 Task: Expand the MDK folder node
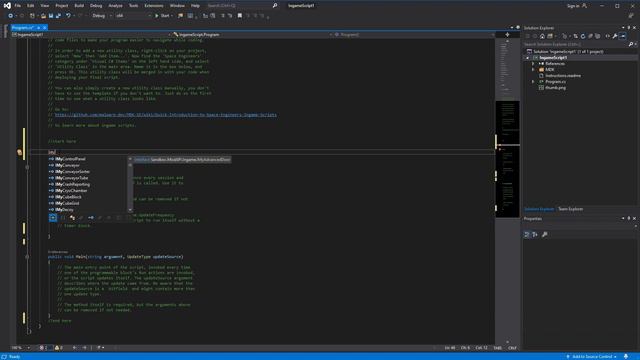coord(533,70)
